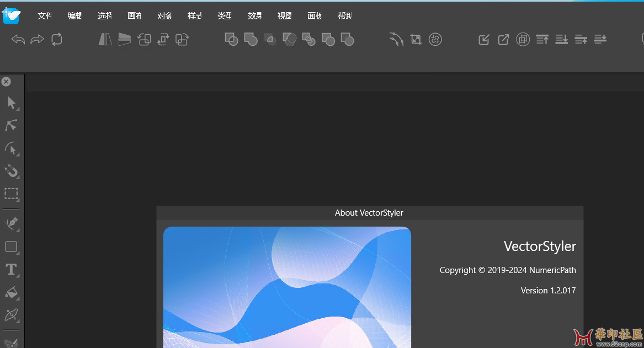Click the VectorStyler app logo
Image resolution: width=644 pixels, height=348 pixels.
[x=11, y=16]
